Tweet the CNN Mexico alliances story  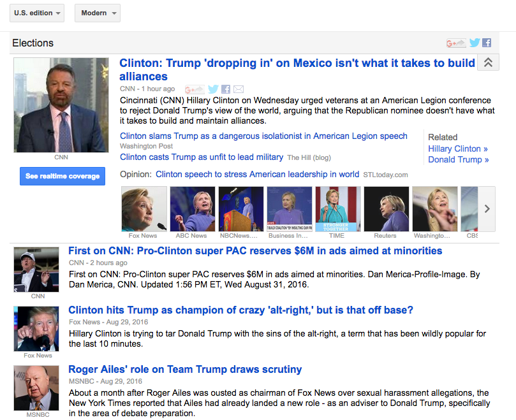click(213, 89)
